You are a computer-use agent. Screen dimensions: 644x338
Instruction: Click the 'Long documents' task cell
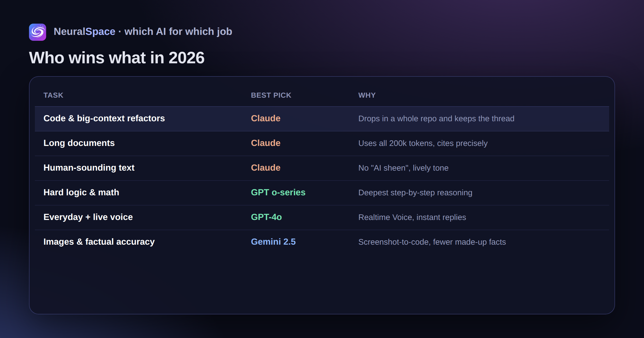[79, 143]
